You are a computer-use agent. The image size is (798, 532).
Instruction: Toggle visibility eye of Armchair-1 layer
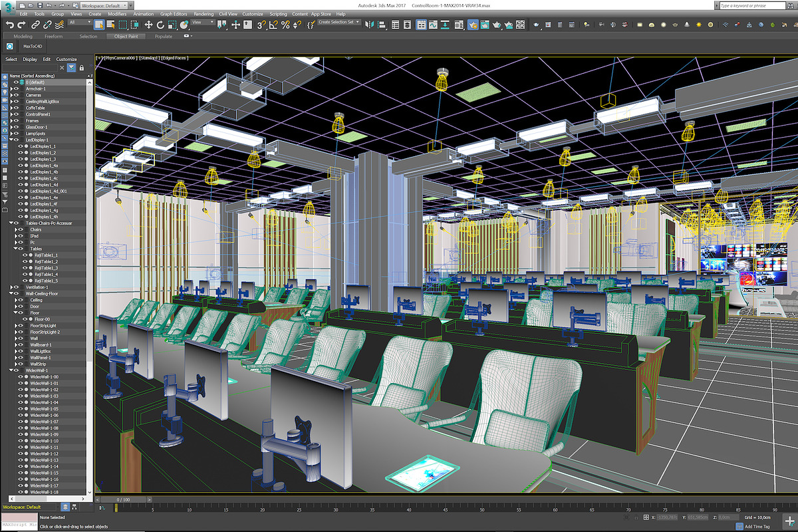tap(15, 88)
